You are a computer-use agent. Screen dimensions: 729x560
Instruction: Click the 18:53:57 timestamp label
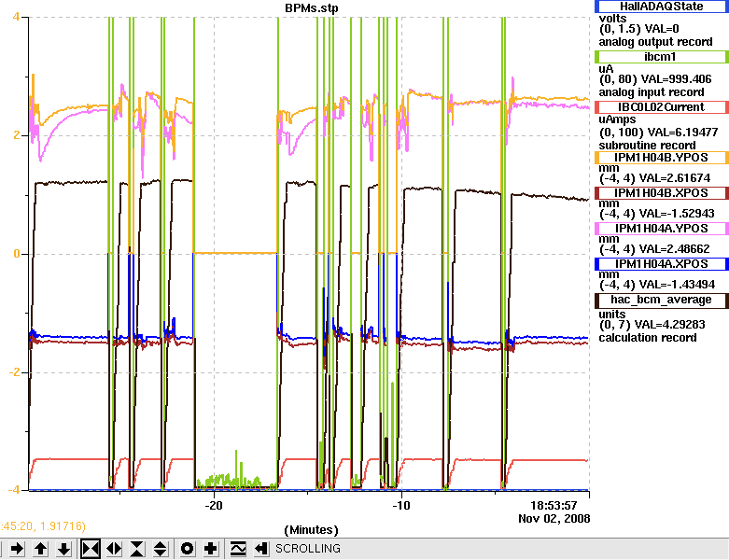coord(554,506)
